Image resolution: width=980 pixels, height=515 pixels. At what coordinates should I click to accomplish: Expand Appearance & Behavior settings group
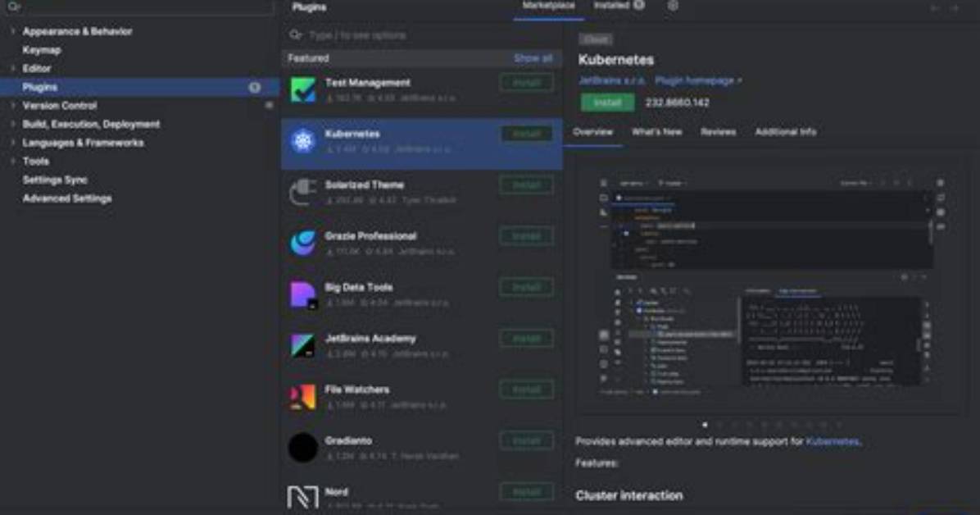13,30
